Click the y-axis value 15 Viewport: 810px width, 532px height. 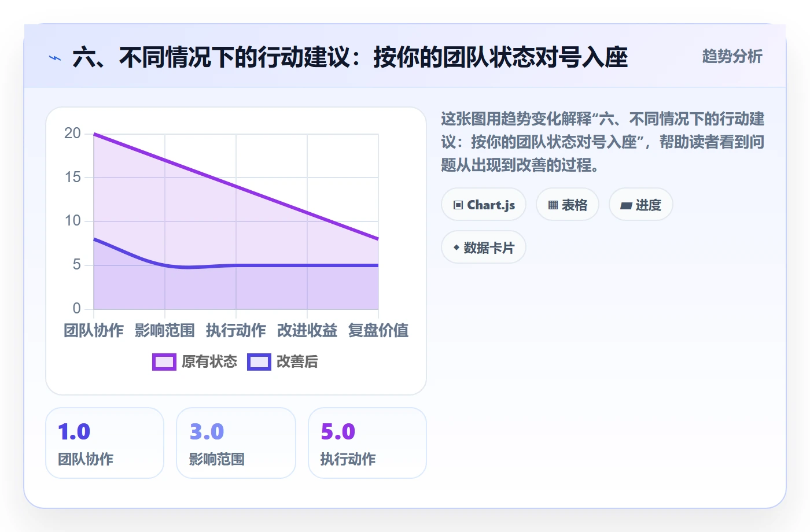(x=72, y=178)
